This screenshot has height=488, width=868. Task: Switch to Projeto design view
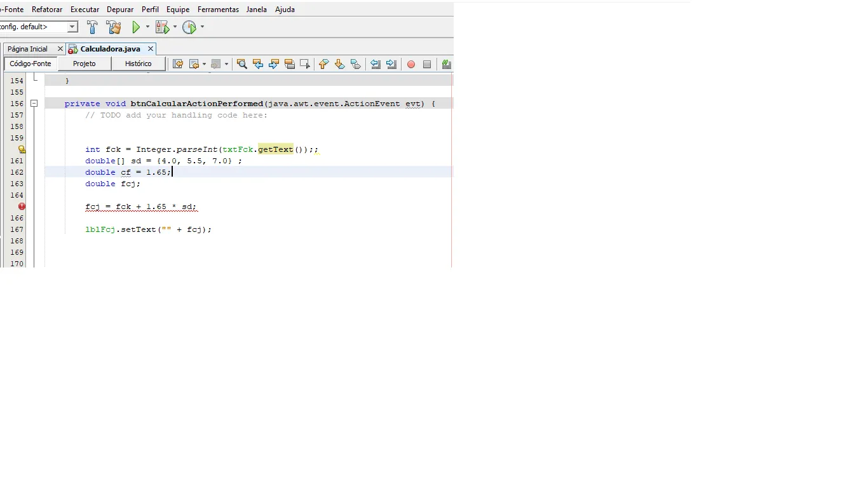point(85,64)
